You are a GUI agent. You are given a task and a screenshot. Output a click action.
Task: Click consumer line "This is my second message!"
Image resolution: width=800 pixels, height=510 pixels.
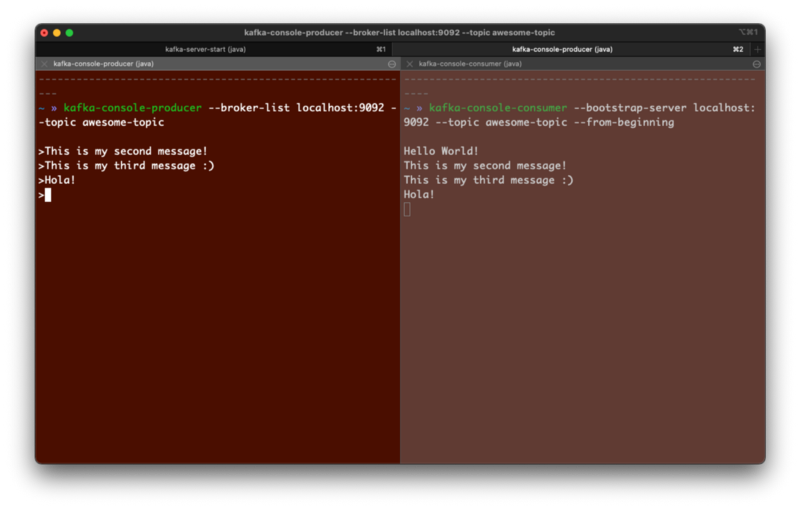pyautogui.click(x=485, y=166)
